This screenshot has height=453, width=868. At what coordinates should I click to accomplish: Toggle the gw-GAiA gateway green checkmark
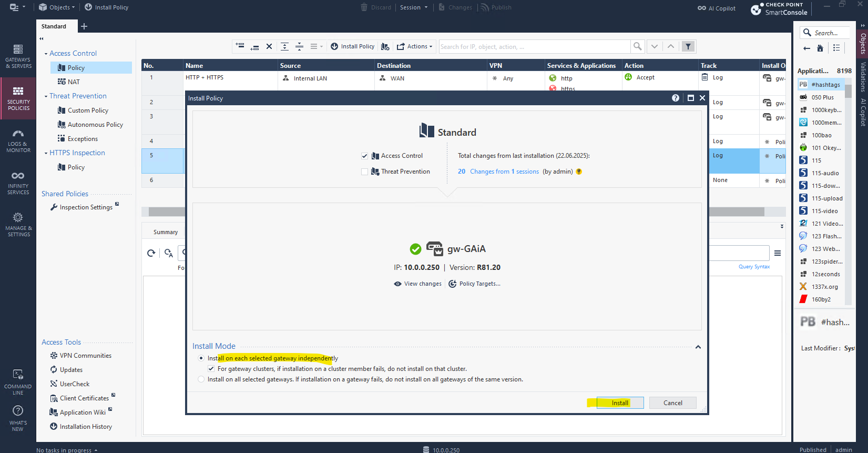coord(415,248)
